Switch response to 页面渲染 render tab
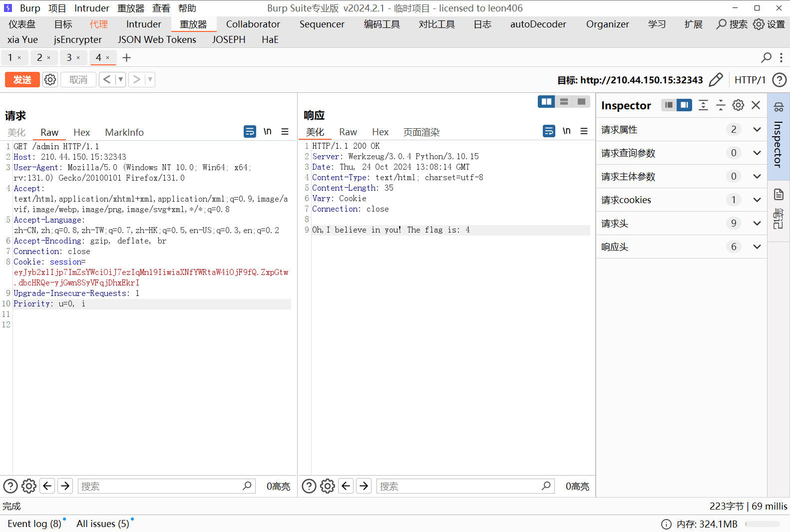790x532 pixels. (421, 132)
